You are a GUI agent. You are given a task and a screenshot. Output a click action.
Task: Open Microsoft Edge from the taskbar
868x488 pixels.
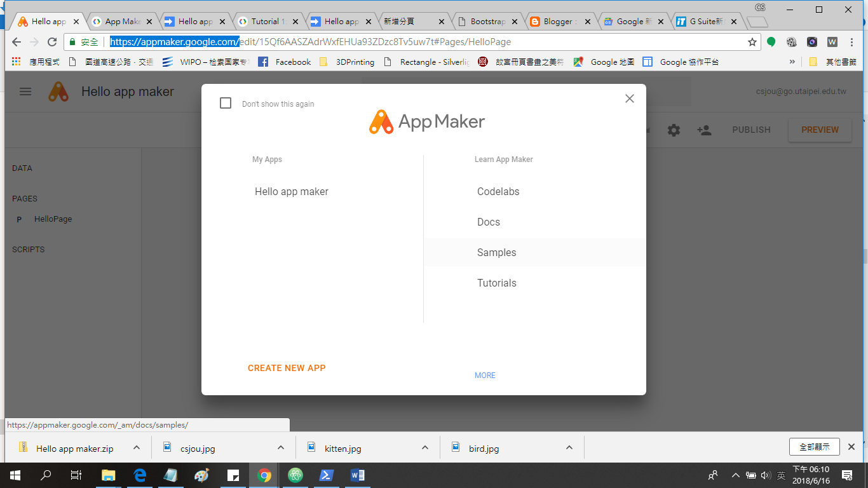[140, 475]
